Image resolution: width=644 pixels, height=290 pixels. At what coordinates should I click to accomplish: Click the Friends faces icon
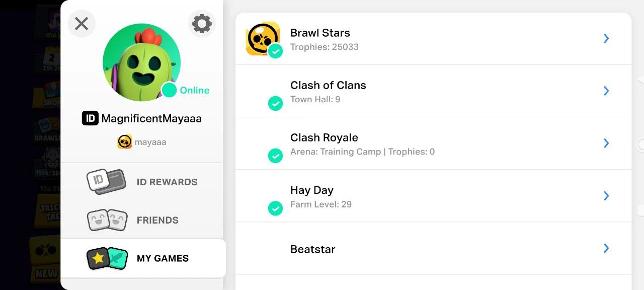pyautogui.click(x=107, y=220)
